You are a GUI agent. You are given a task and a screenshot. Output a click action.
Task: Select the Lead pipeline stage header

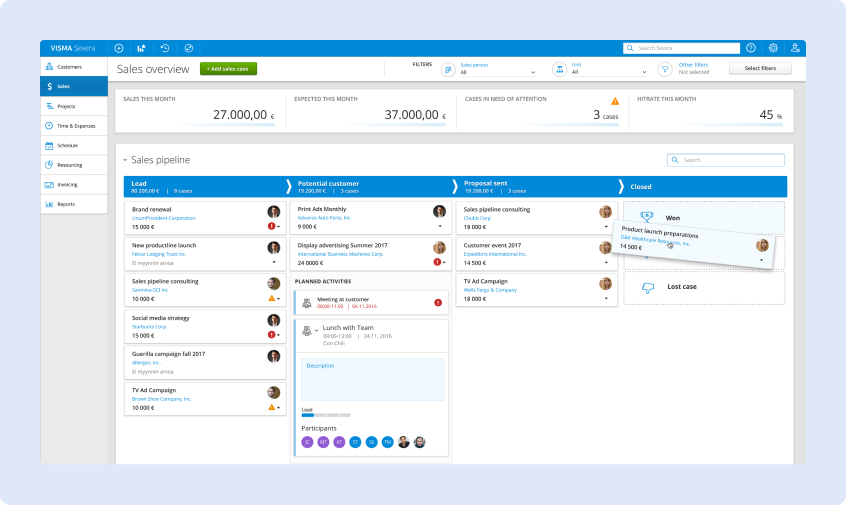tap(205, 187)
